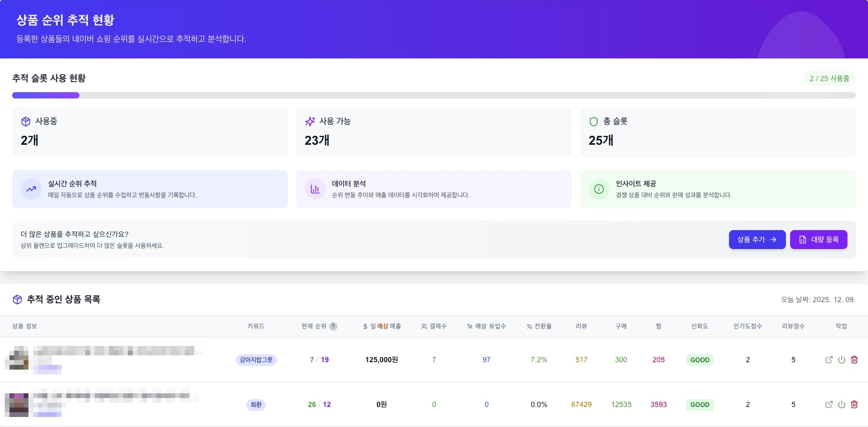
Task: Click the rank value 26 / 12
Action: click(x=320, y=404)
